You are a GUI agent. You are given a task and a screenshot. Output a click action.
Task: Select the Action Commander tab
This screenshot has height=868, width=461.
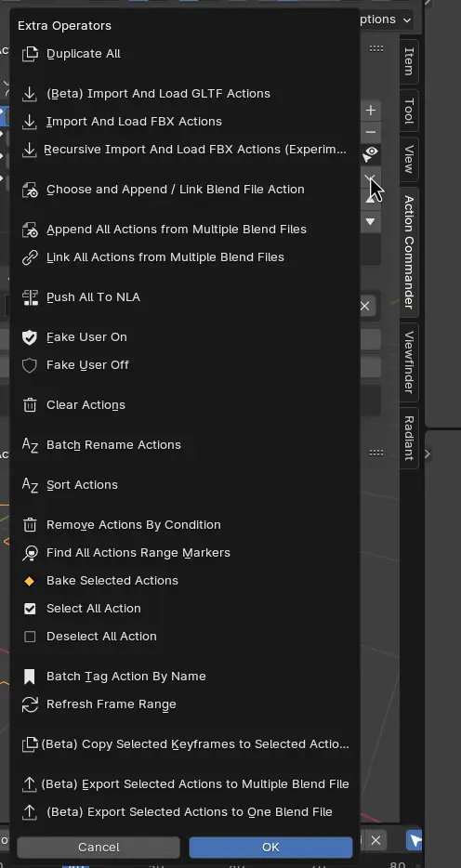pos(409,252)
